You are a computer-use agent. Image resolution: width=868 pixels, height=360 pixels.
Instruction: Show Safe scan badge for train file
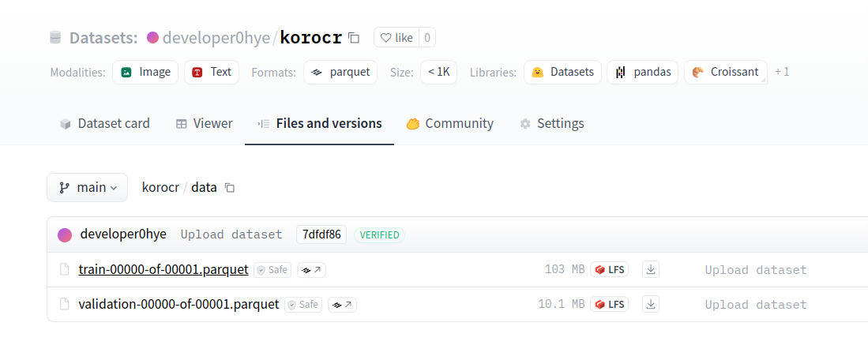click(273, 270)
